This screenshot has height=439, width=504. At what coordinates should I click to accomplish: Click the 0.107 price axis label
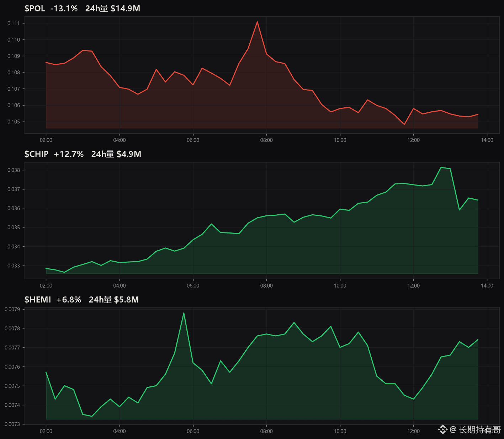pyautogui.click(x=14, y=89)
